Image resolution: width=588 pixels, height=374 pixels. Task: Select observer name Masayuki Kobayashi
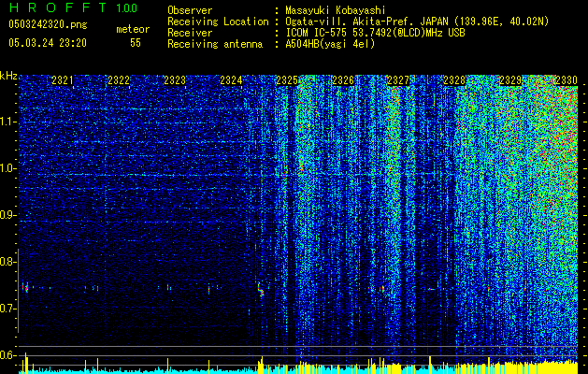[x=336, y=11]
